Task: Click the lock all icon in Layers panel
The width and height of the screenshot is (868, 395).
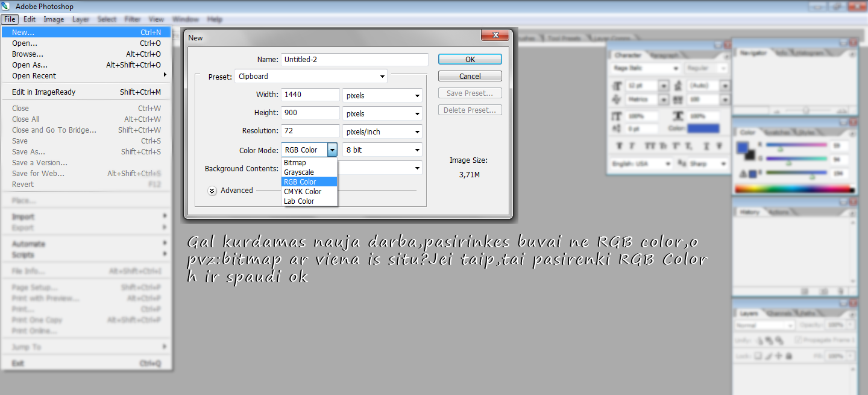Action: pos(788,356)
